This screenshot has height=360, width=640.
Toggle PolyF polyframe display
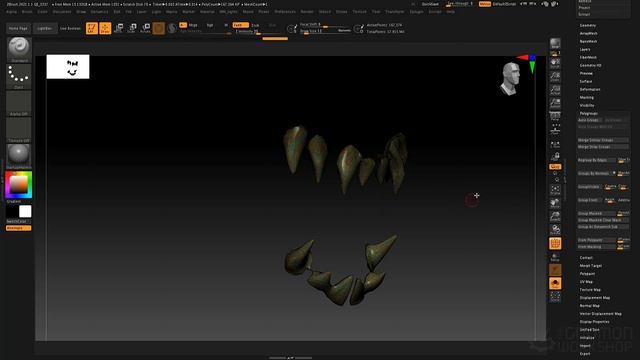tap(555, 243)
